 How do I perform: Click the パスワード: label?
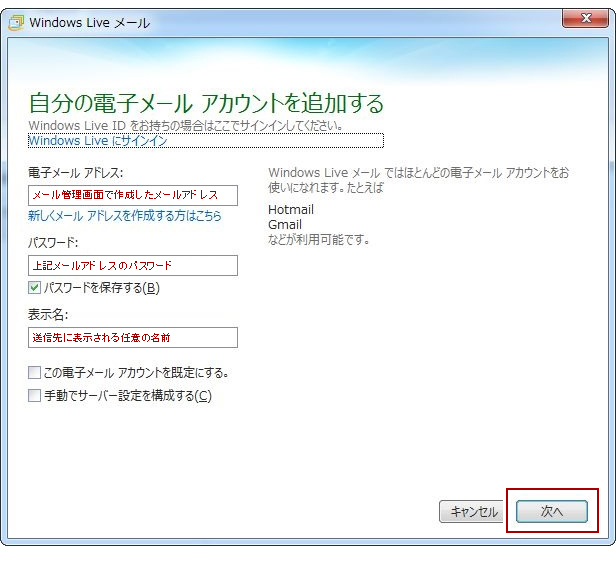pos(53,243)
